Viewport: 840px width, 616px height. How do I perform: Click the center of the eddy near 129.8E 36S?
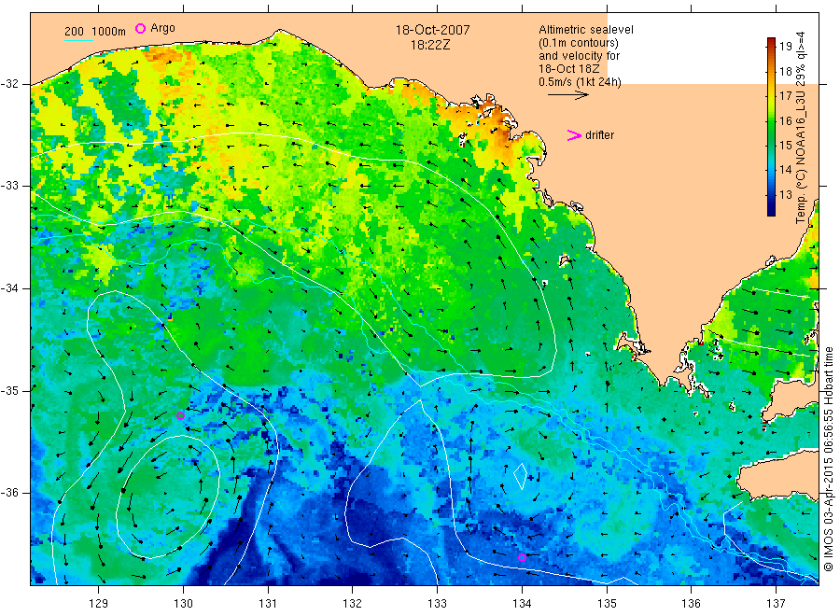pyautogui.click(x=168, y=497)
